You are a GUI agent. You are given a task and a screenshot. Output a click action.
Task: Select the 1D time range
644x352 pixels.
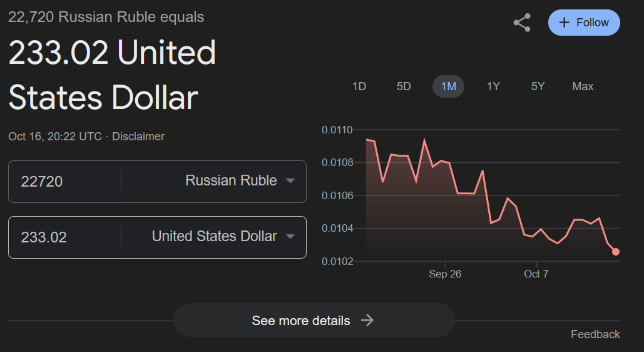(x=359, y=86)
